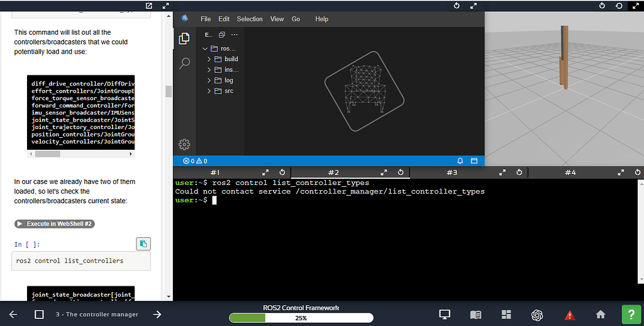Viewport: 644px width, 326px height.
Task: Click the 25% course progress bar
Action: [301, 318]
